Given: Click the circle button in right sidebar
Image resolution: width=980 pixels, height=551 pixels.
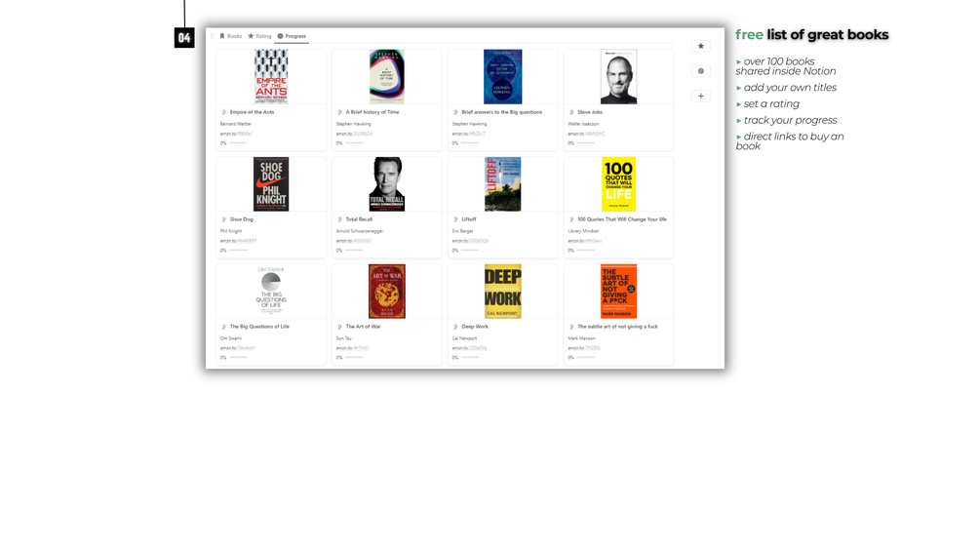Looking at the screenshot, I should tap(700, 71).
